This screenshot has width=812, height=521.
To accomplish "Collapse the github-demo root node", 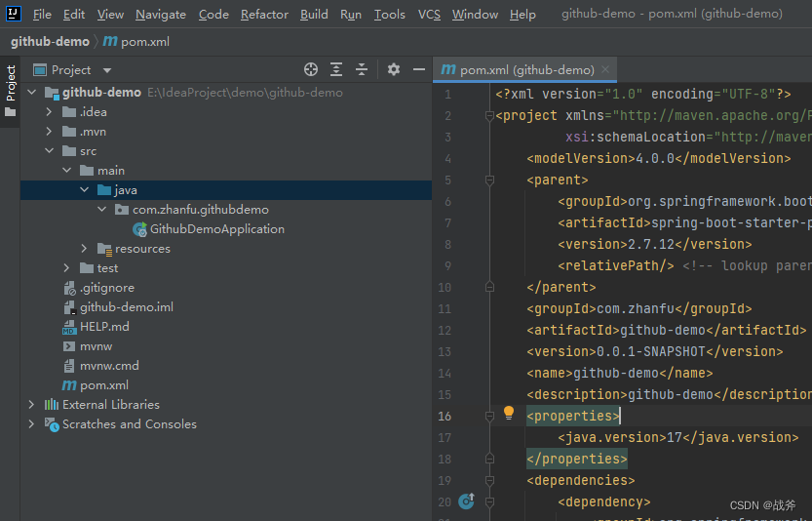I will 31,93.
